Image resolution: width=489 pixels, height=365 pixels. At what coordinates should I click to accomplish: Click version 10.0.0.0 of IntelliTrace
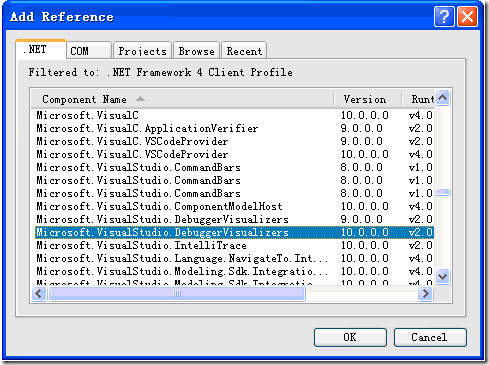(364, 245)
